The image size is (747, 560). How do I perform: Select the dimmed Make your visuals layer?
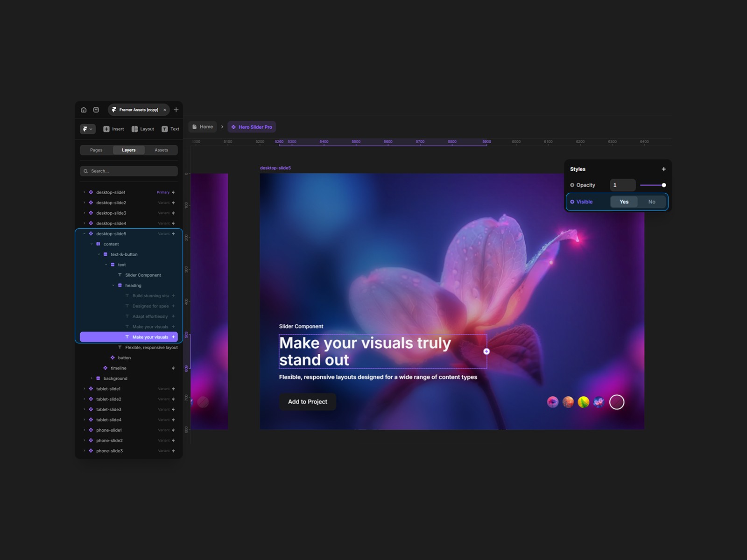(x=150, y=327)
